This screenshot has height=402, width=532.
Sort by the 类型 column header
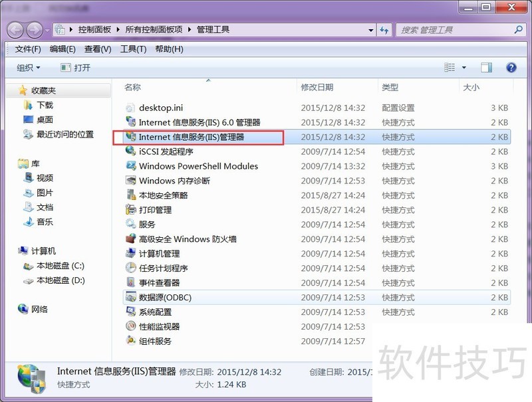390,88
